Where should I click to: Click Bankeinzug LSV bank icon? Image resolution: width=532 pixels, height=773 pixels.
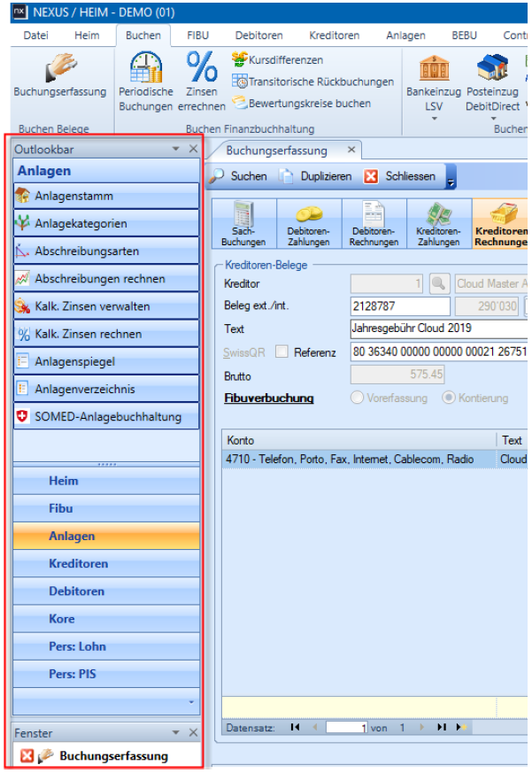[434, 67]
